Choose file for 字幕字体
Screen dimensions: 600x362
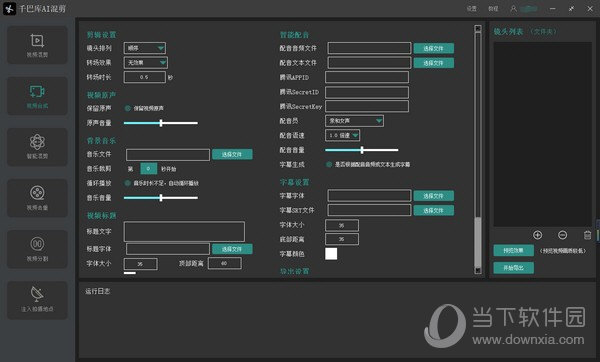[434, 196]
